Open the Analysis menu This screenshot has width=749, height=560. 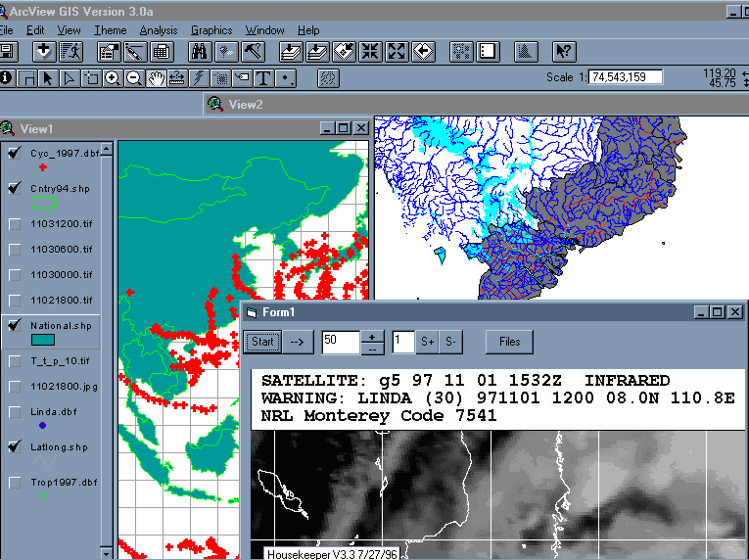tap(159, 30)
